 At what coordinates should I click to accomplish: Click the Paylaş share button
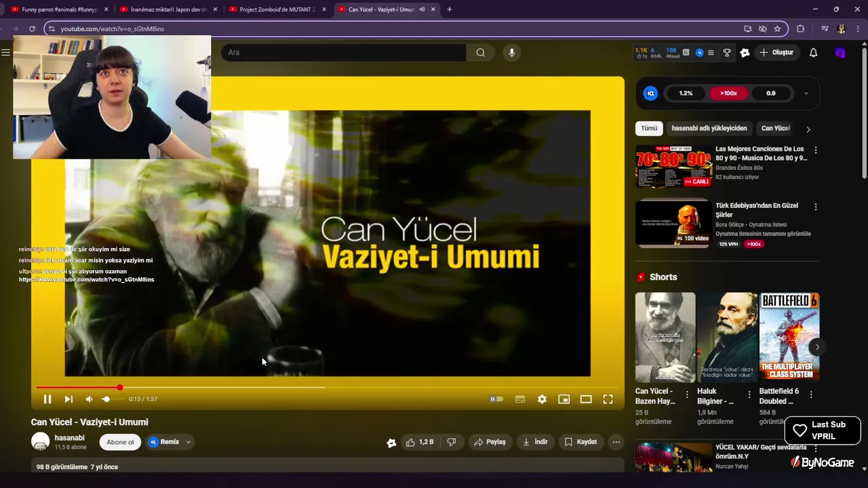pos(490,442)
